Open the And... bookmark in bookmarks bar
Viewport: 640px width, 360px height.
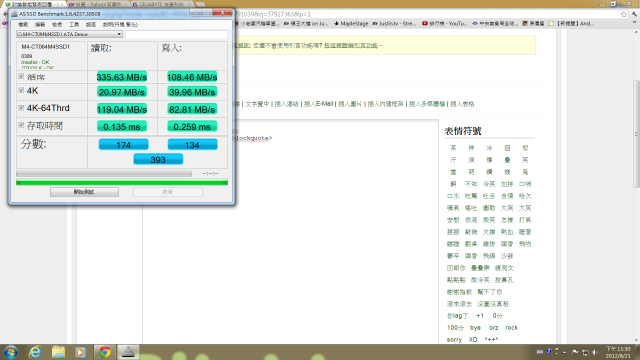click(571, 24)
